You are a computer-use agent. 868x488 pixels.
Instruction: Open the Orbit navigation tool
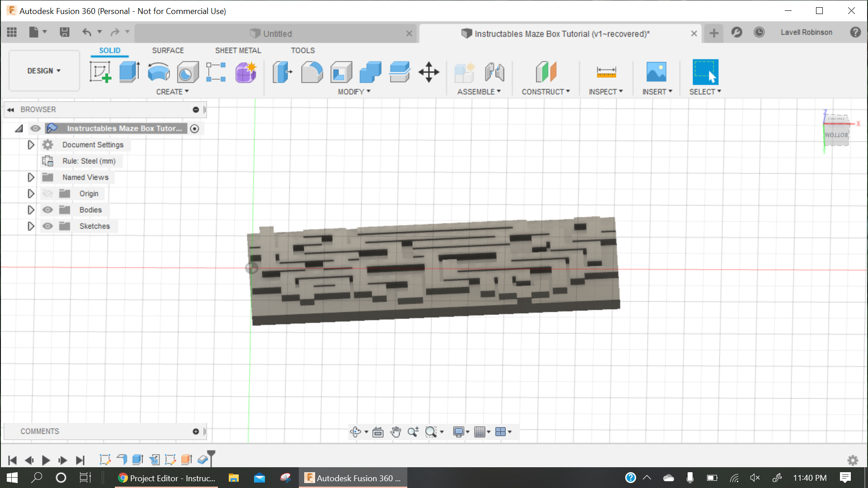tap(356, 432)
